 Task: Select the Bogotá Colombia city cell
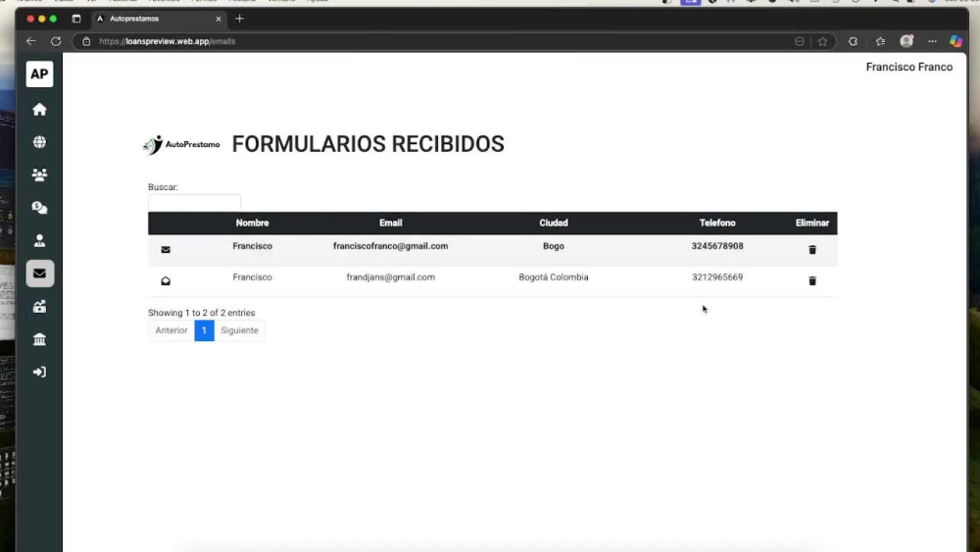[x=553, y=276]
